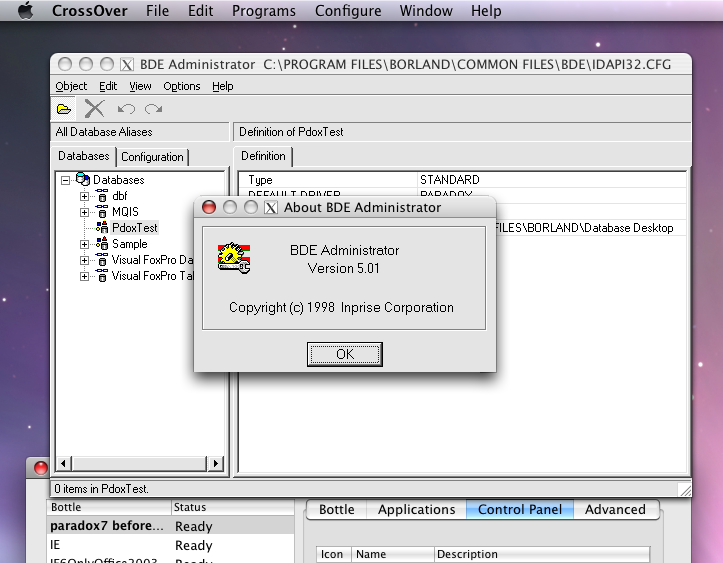723x563 pixels.
Task: Open the Window menu in macOS bar
Action: [426, 10]
